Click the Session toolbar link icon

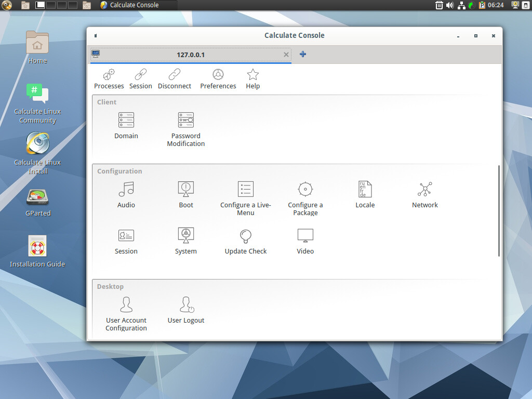click(x=140, y=74)
